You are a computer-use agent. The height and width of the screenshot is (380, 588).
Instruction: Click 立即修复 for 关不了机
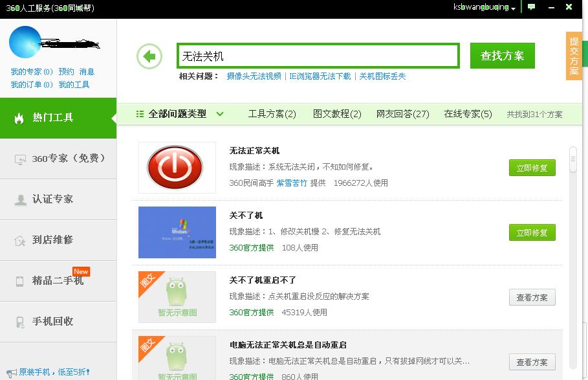pos(532,232)
